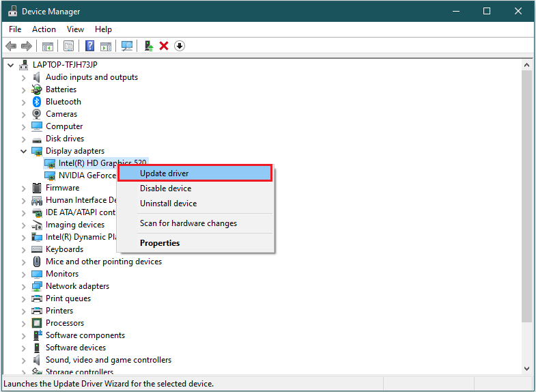Expand the Audio inputs and outputs category

[x=23, y=78]
